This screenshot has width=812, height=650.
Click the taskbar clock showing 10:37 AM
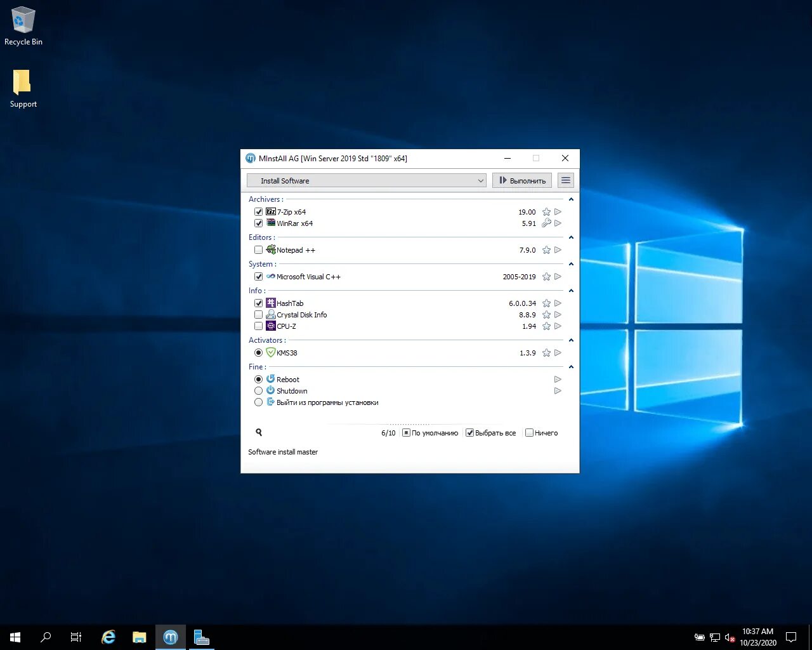(758, 637)
